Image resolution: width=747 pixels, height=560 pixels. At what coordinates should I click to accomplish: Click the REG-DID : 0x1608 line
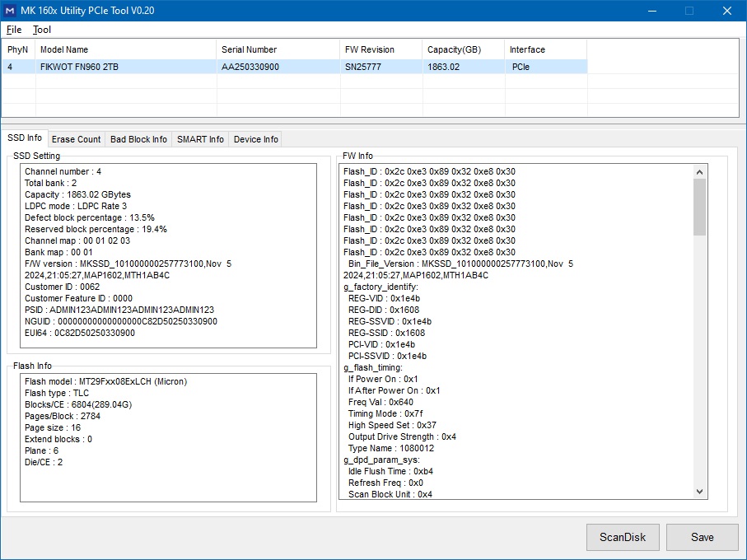click(384, 310)
